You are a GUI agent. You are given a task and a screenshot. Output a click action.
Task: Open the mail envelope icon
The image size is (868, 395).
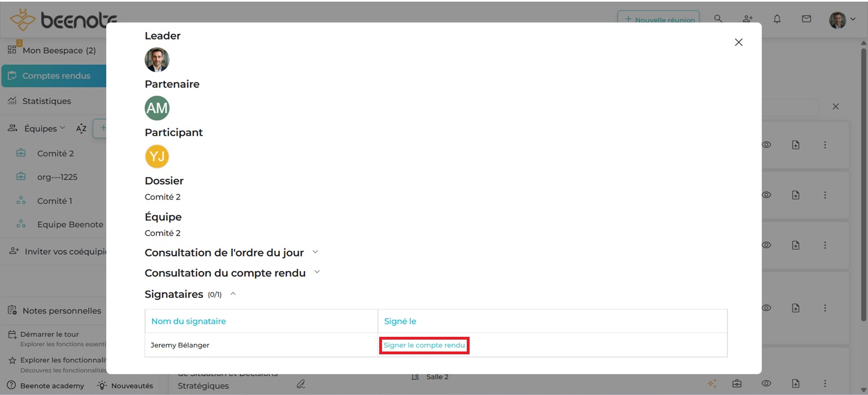tap(806, 19)
